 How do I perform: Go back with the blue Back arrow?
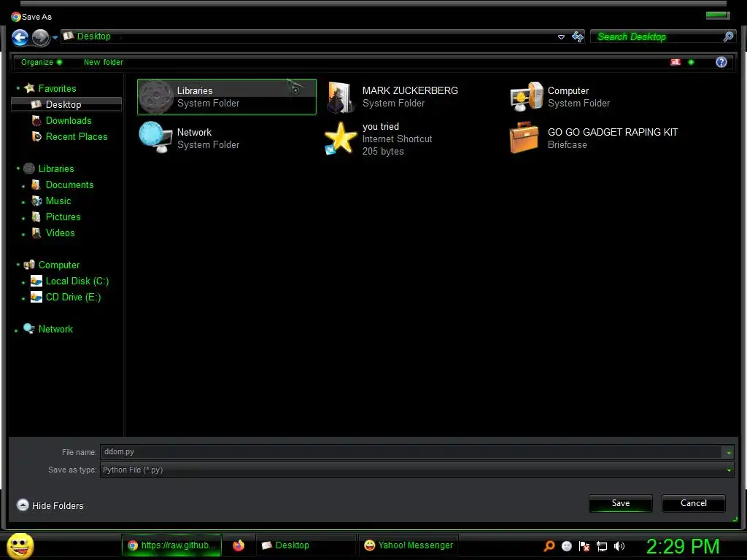click(x=20, y=37)
